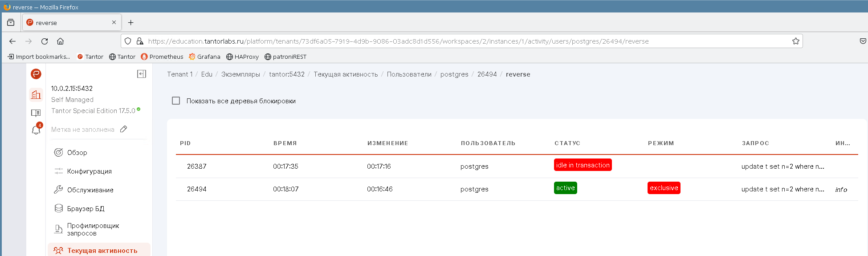Open the Обзор menu item
Viewport: 868px width, 256px height.
click(77, 153)
